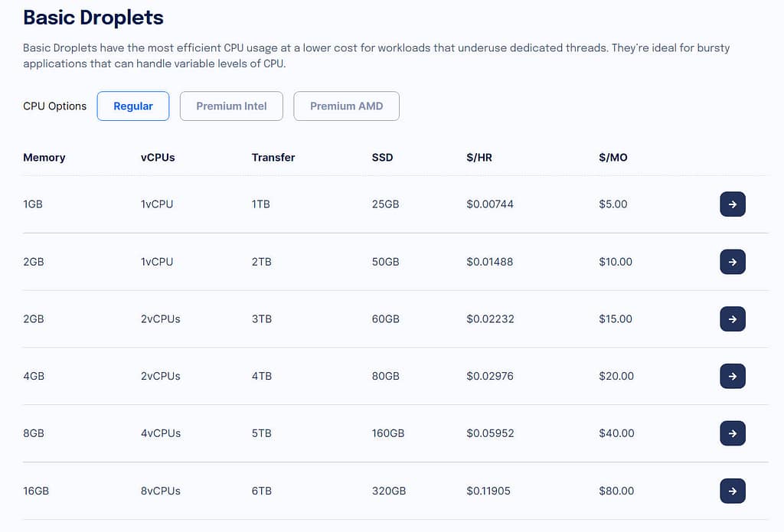Viewport: 784px width, 532px height.
Task: Click the arrow icon for the 2GB 1vCPU plan
Action: point(732,262)
